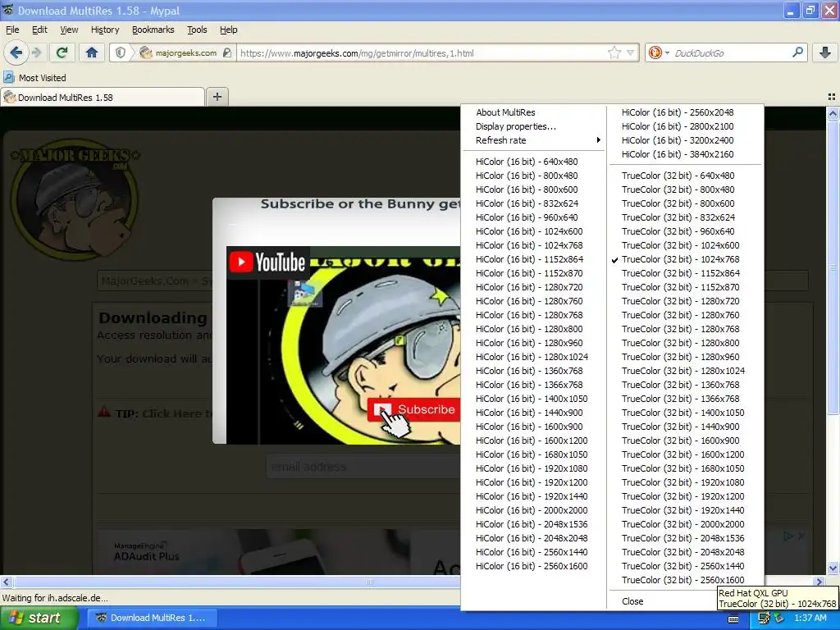Viewport: 840px width, 630px height.
Task: Select TrueColor (32 bit) - 1280x1024
Action: point(685,371)
